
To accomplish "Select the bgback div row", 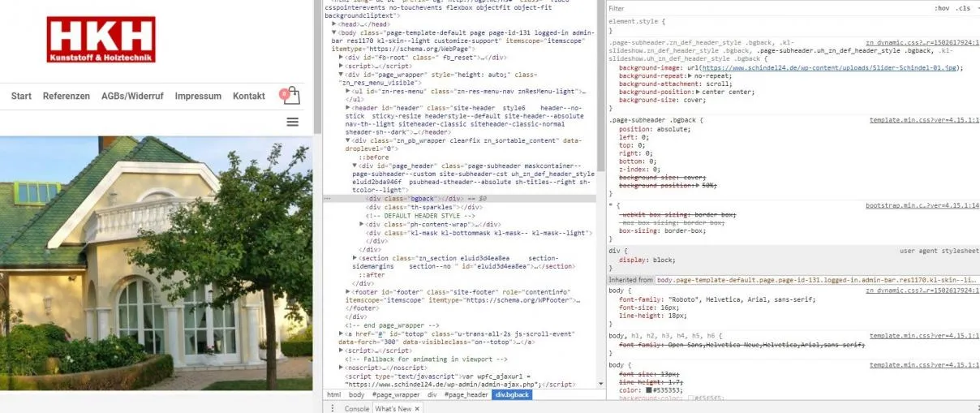I will [459, 198].
